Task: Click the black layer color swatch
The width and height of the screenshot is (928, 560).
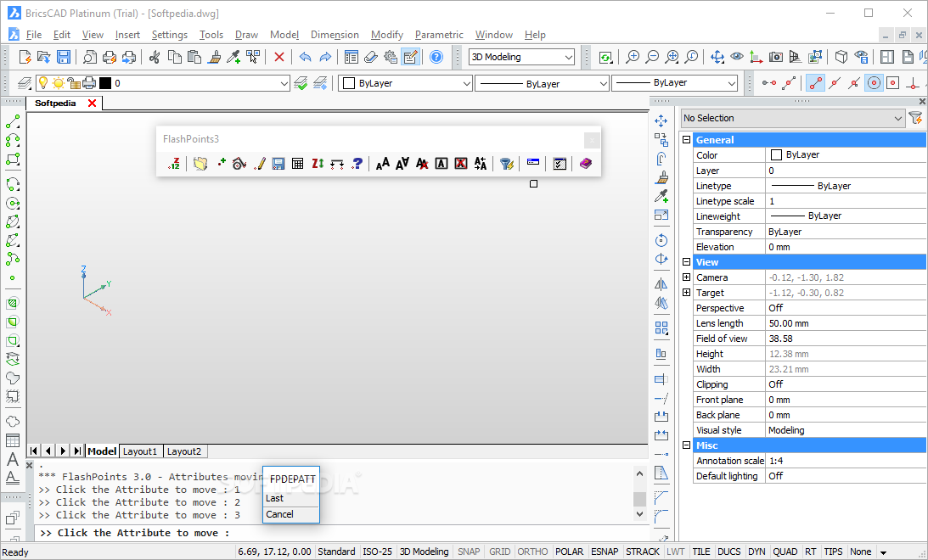Action: tap(105, 83)
